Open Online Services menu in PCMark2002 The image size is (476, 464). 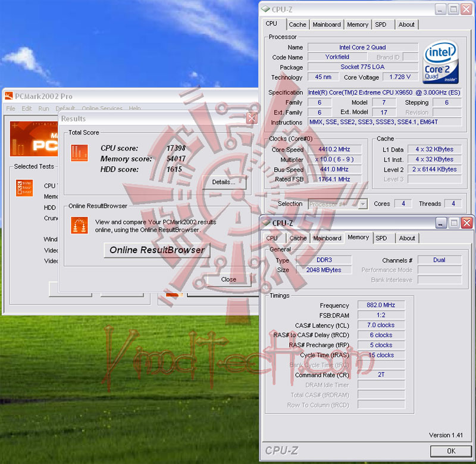(102, 108)
